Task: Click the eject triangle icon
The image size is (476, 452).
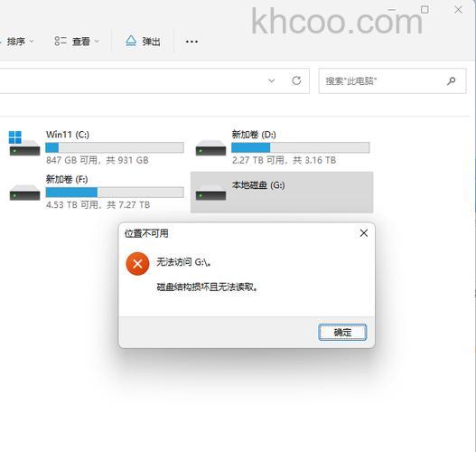Action: click(x=131, y=41)
